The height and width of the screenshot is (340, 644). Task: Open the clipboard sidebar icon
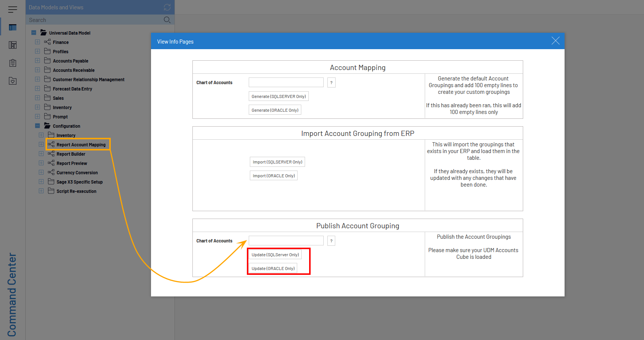13,63
